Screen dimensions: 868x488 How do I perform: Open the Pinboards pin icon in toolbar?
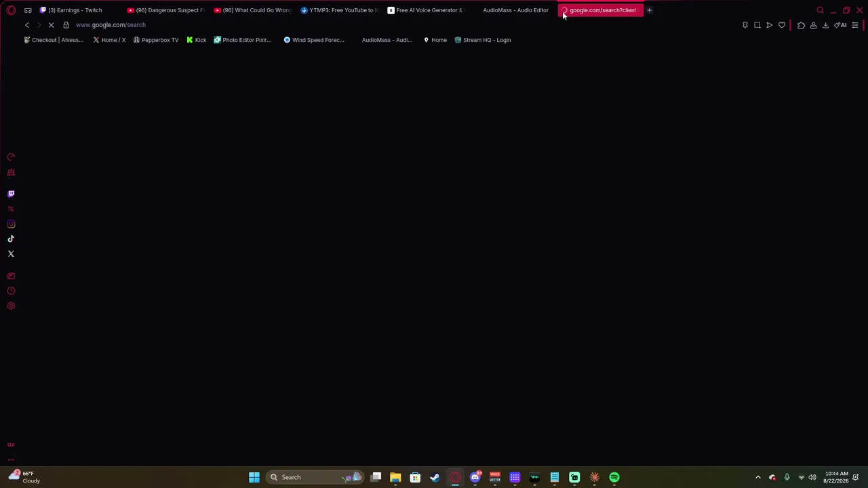coord(745,25)
